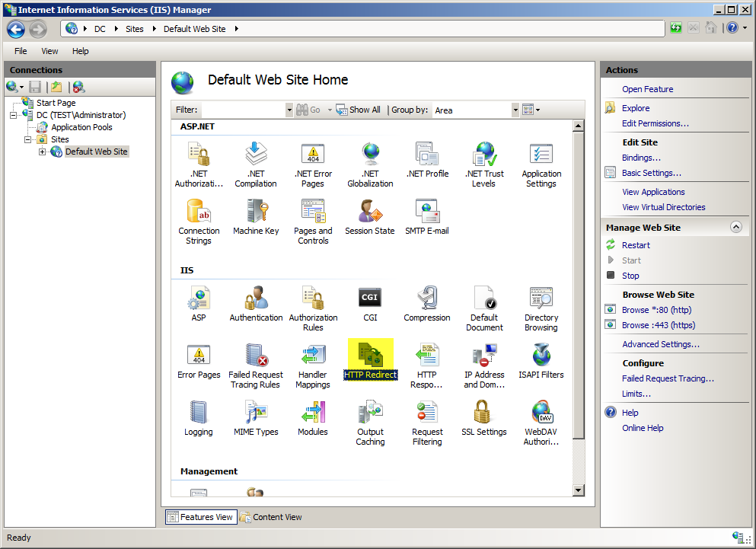Open the Help menu
This screenshot has width=756, height=549.
pyautogui.click(x=81, y=51)
